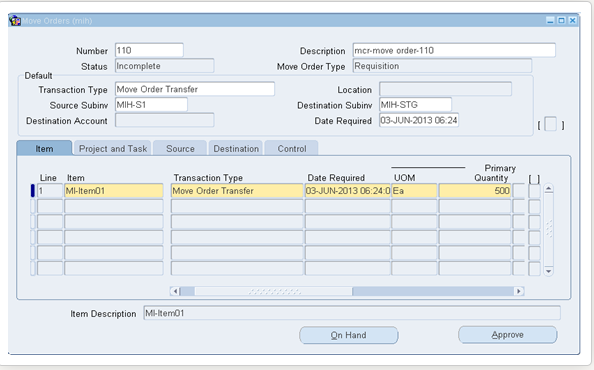Close the Move Orders window
Viewport: 594px width, 370px height.
pyautogui.click(x=572, y=20)
